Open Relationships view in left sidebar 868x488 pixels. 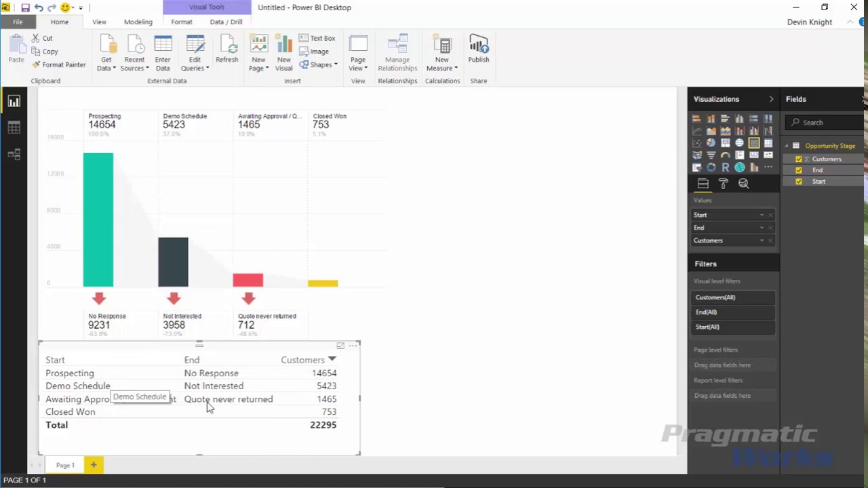(x=14, y=154)
